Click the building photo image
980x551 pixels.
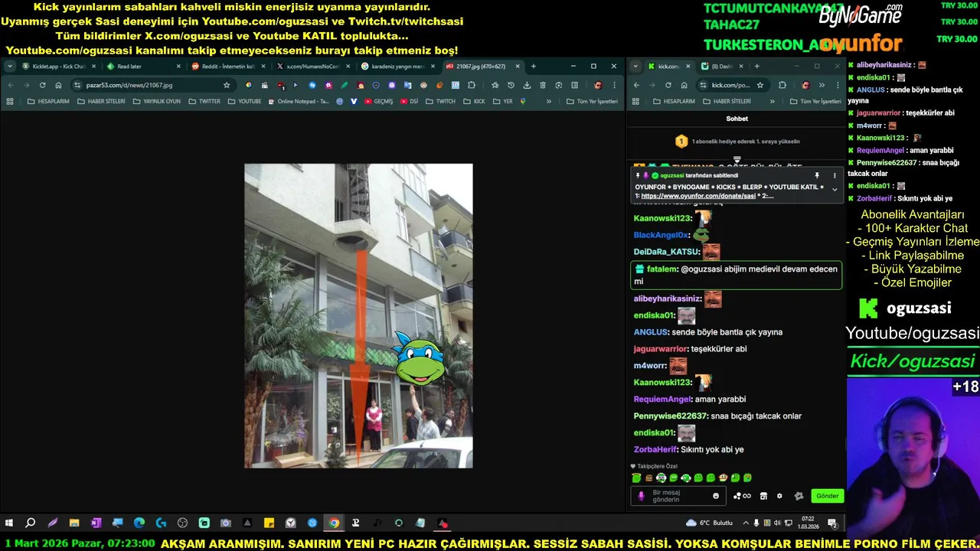tap(358, 315)
